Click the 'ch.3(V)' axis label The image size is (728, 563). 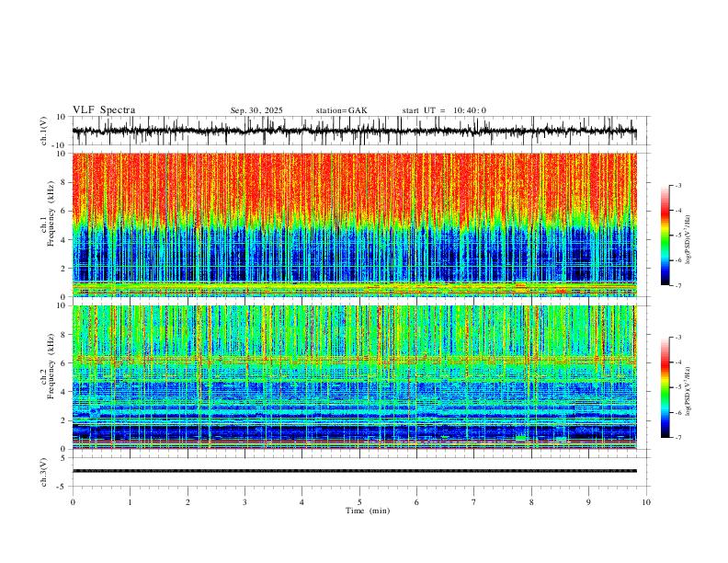pyautogui.click(x=44, y=472)
